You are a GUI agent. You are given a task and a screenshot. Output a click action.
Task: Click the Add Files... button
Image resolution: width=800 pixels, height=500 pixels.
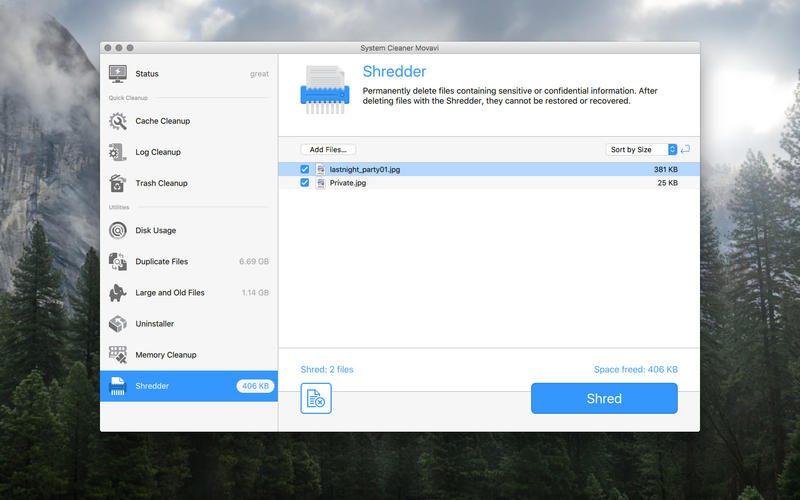[328, 149]
